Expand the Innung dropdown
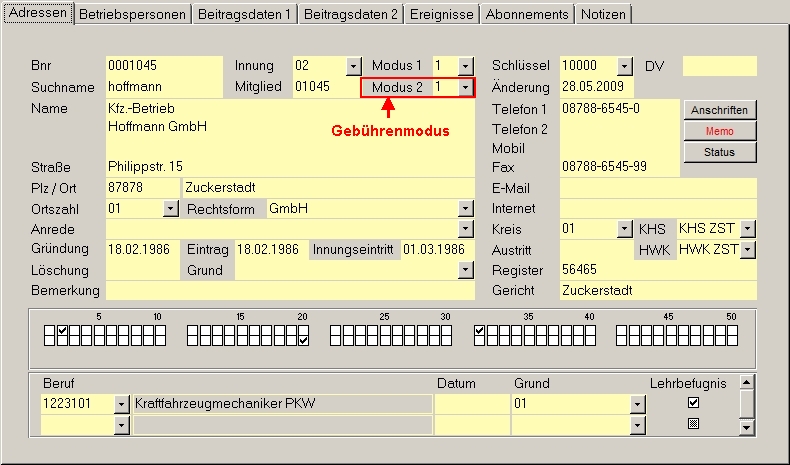This screenshot has width=790, height=465. coord(354,66)
